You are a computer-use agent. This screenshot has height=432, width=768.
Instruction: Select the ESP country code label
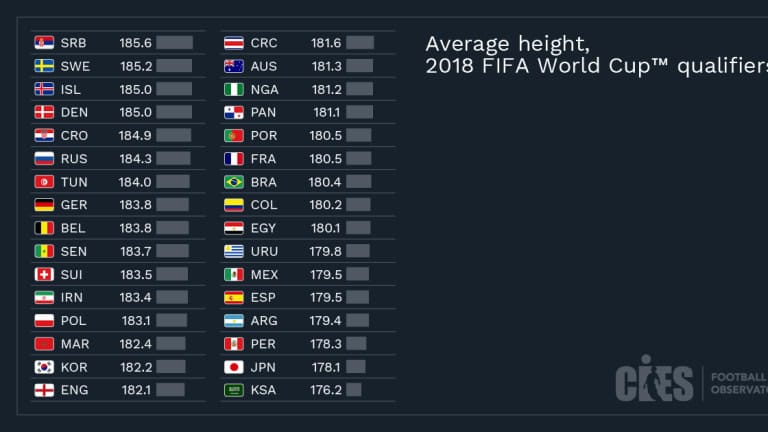[263, 298]
